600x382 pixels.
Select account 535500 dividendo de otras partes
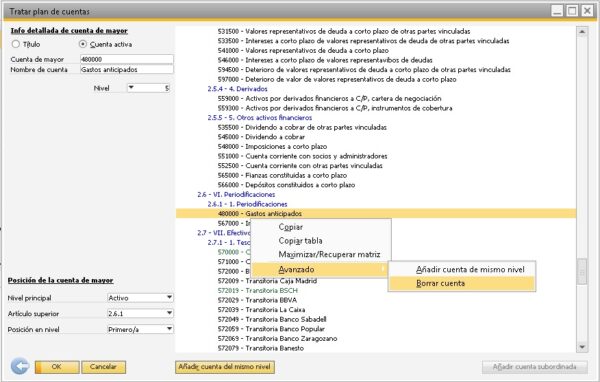[302, 127]
